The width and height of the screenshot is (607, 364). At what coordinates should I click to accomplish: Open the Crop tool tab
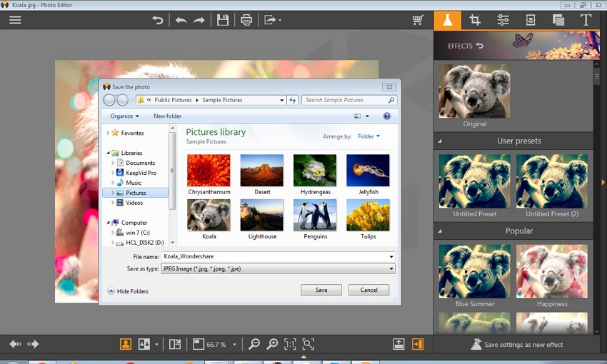coord(475,20)
